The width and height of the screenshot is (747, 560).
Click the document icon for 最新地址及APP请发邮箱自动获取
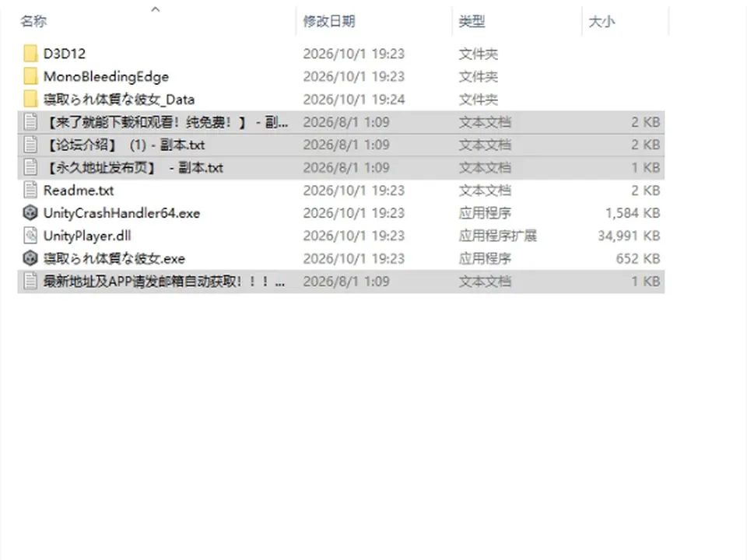[30, 282]
